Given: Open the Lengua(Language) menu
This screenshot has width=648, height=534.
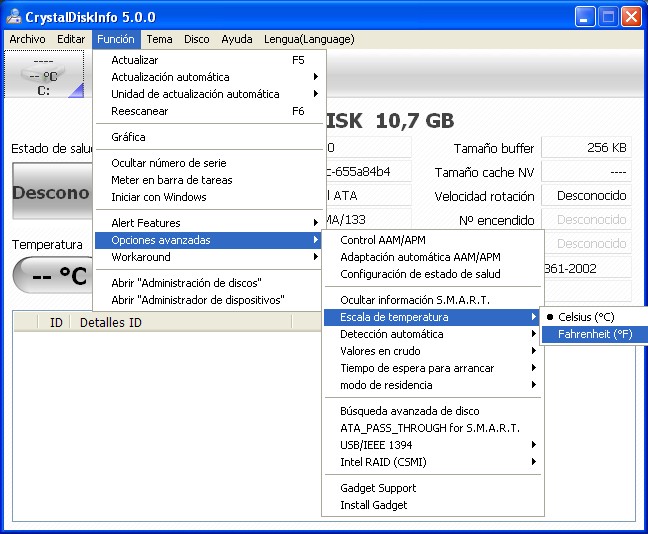Looking at the screenshot, I should point(309,39).
